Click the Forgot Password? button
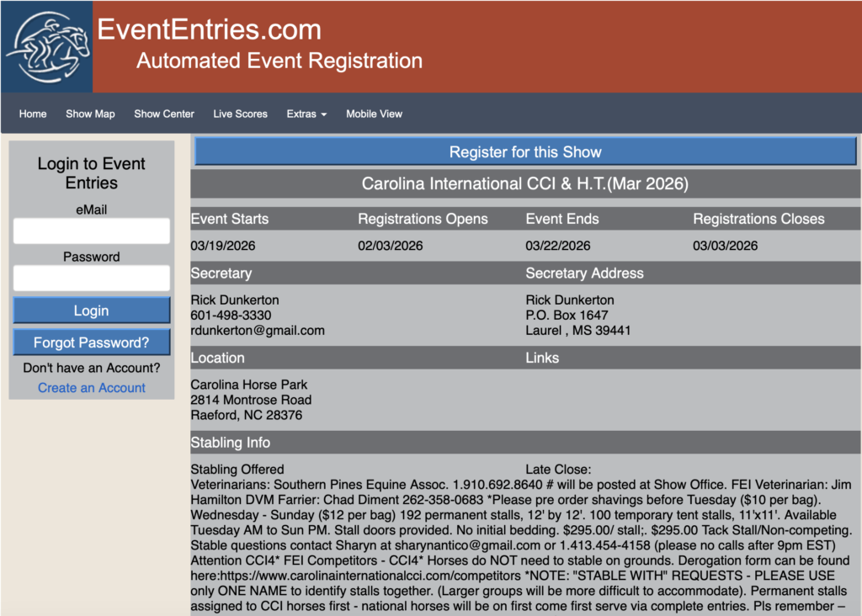 91,343
